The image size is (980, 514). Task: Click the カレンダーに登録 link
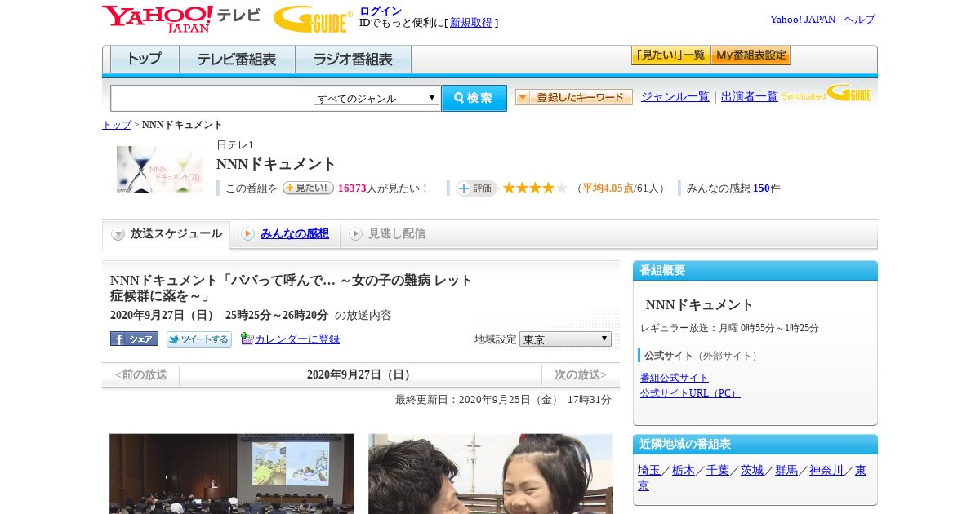297,339
